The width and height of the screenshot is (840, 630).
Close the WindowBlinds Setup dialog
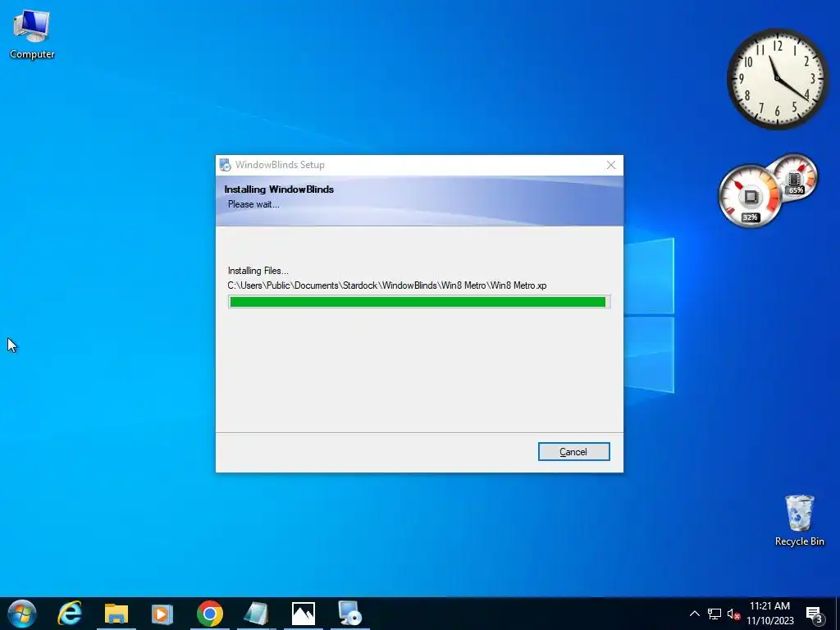click(610, 165)
